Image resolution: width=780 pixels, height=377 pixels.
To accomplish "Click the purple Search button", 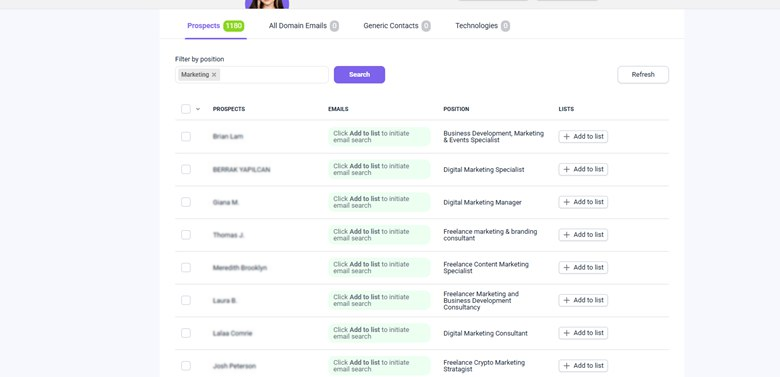I will (x=359, y=75).
